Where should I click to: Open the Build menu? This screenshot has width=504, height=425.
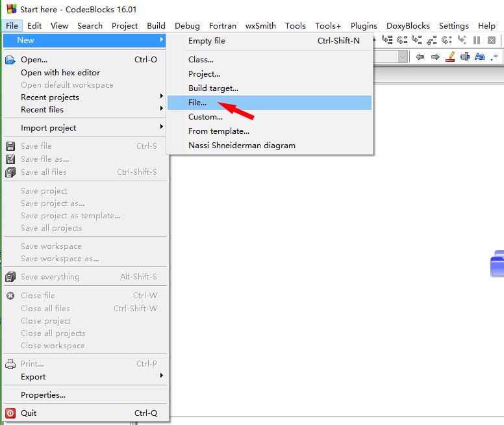point(157,26)
